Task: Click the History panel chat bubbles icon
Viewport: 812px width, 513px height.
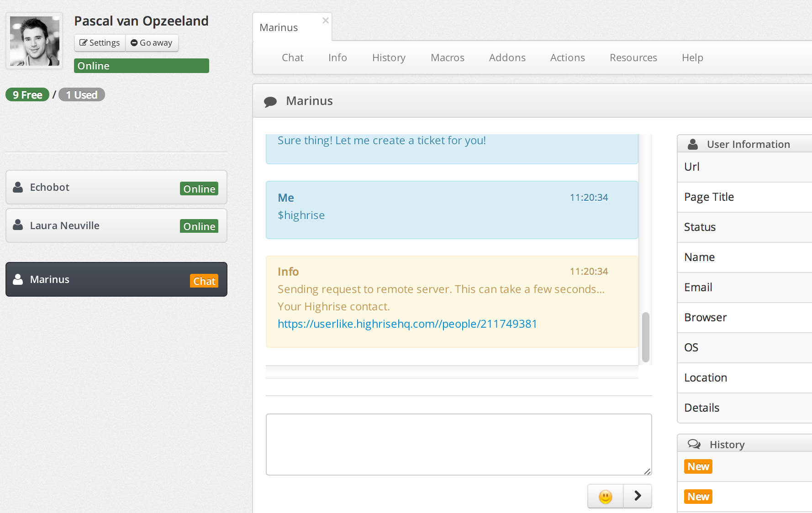Action: pyautogui.click(x=694, y=444)
